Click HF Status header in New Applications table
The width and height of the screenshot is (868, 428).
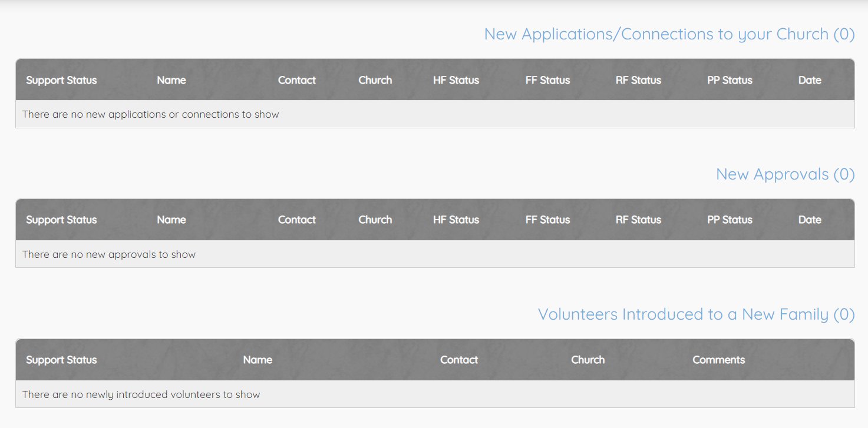(x=456, y=80)
